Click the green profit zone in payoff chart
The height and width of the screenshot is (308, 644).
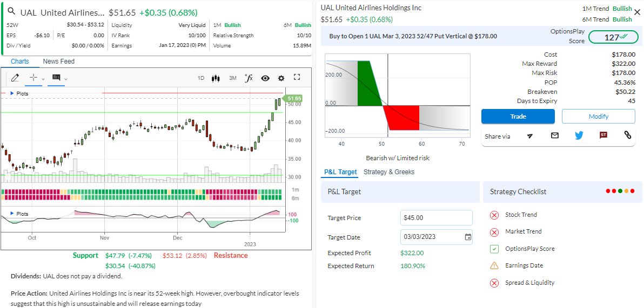(x=368, y=83)
